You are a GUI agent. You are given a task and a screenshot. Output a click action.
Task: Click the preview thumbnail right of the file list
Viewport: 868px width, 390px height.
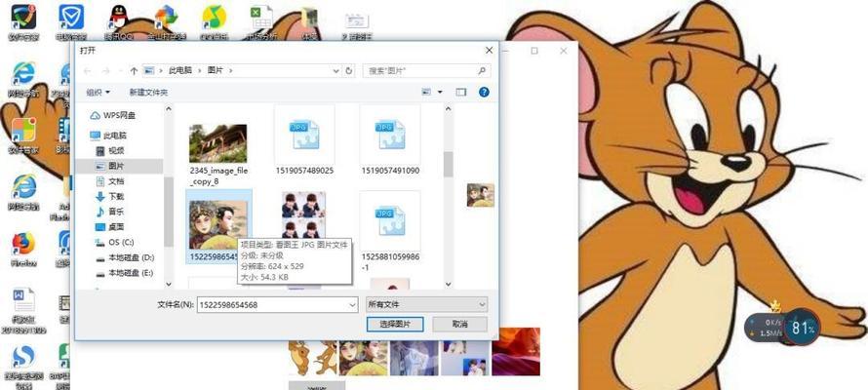(480, 195)
